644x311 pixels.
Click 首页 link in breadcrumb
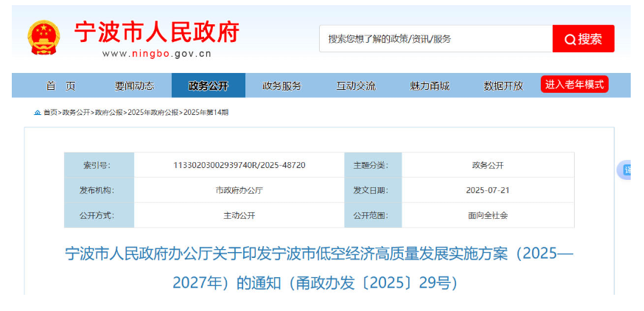[50, 113]
